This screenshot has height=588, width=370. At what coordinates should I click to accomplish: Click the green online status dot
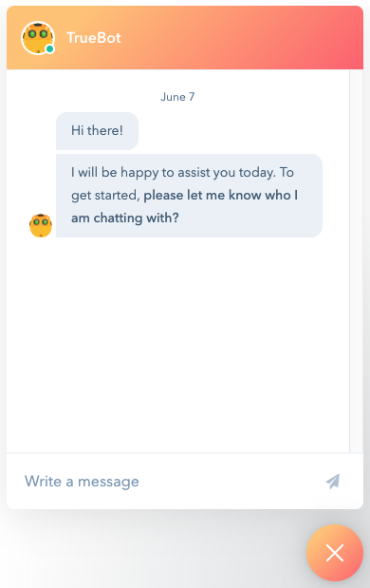tap(49, 49)
